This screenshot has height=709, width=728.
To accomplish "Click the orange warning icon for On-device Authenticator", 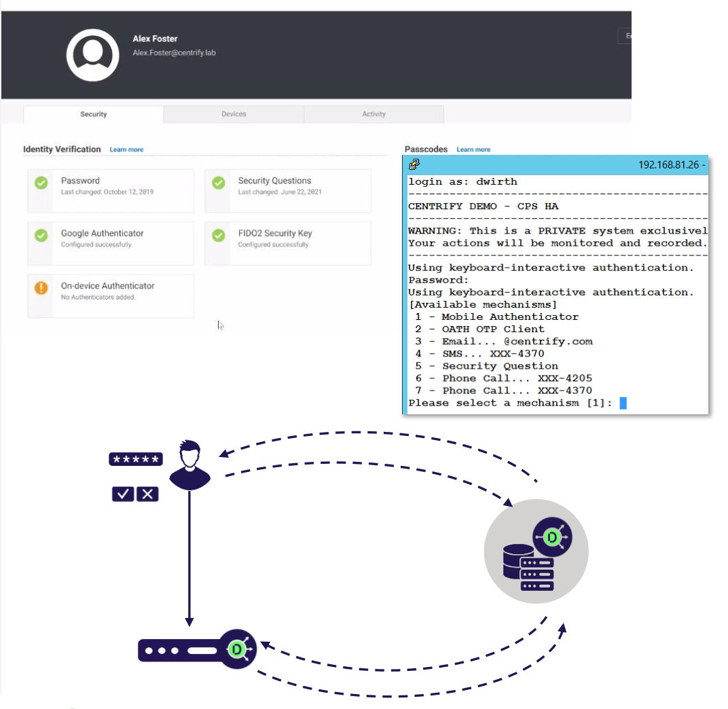I will [x=41, y=288].
